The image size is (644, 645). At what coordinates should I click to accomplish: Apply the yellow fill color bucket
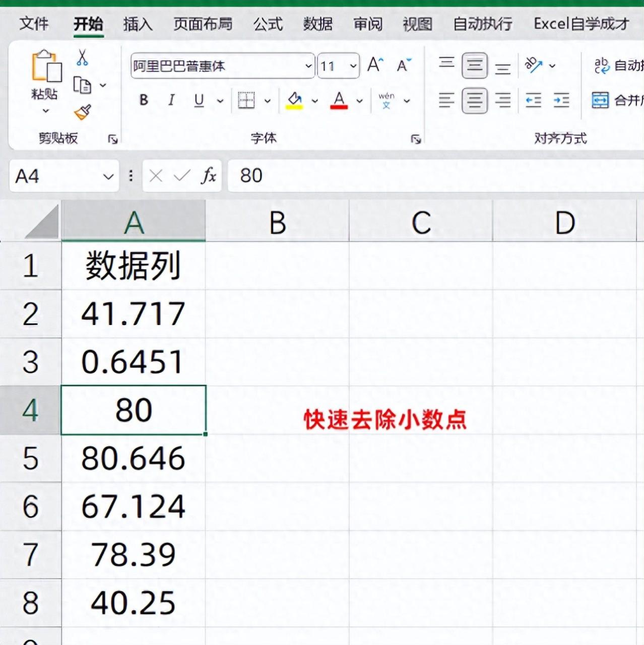295,100
